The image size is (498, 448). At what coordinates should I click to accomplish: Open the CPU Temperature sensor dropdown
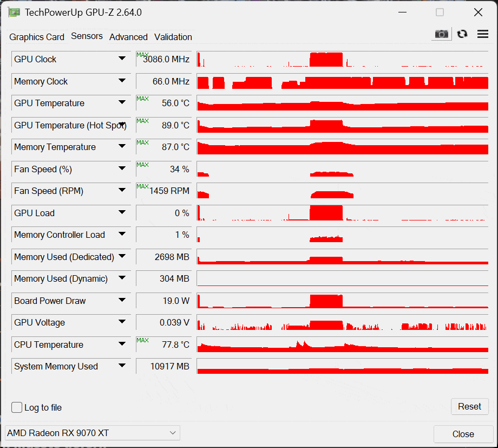coord(122,344)
